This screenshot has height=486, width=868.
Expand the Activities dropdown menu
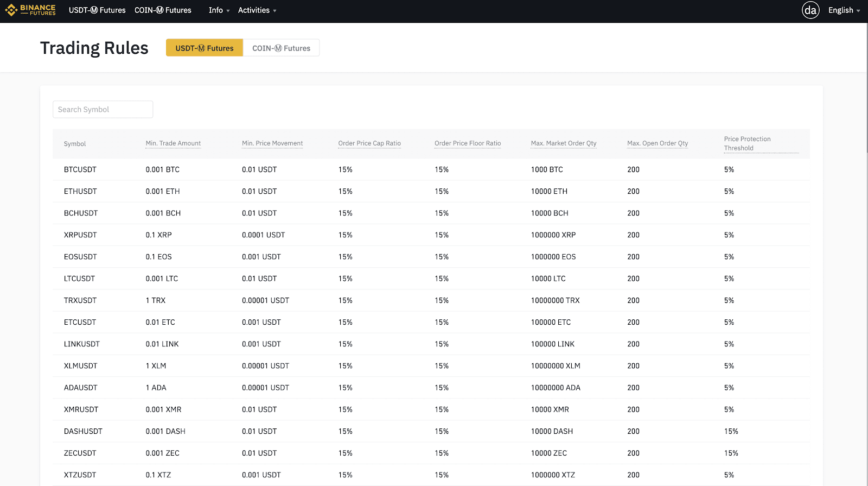[257, 10]
